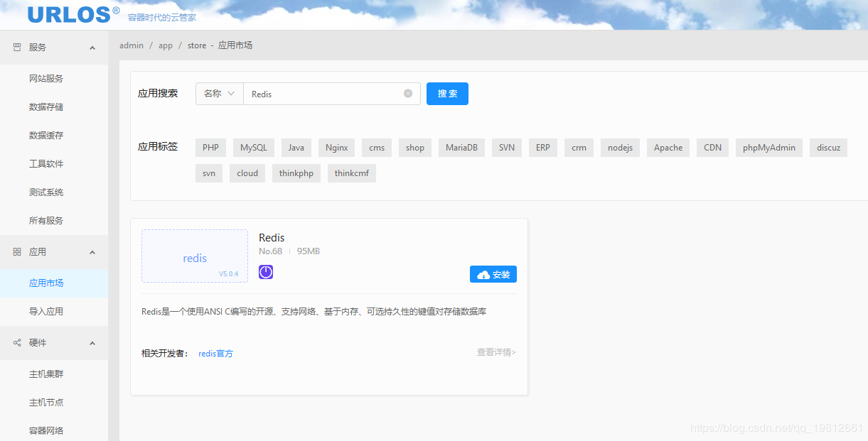Click the 应用 section icon in the sidebar
The width and height of the screenshot is (868, 441).
[x=18, y=251]
